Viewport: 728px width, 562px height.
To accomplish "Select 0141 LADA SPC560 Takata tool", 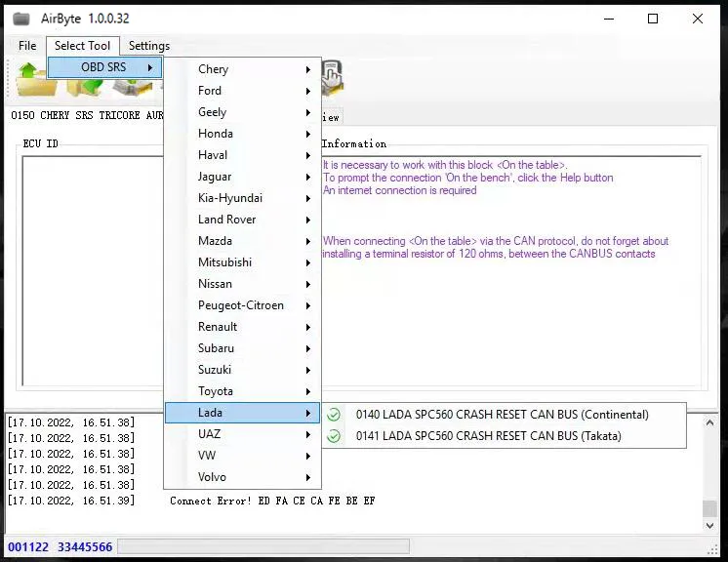I will [x=488, y=436].
